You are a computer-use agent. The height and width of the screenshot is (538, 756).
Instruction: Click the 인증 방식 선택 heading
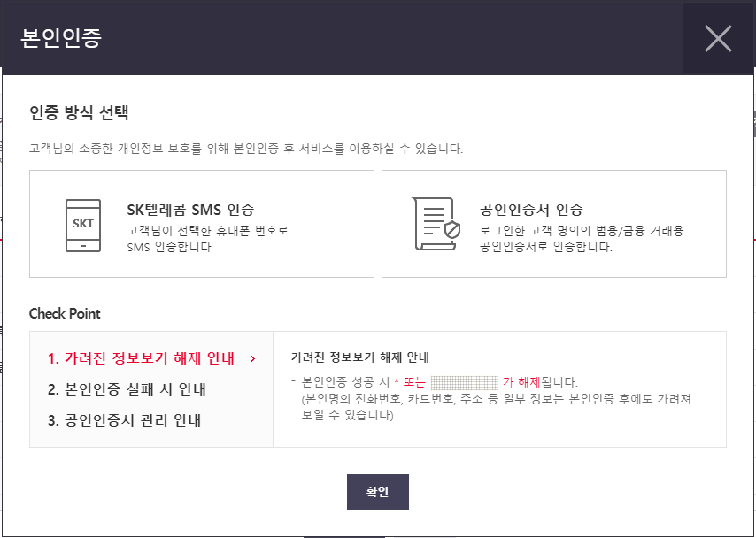pyautogui.click(x=79, y=113)
